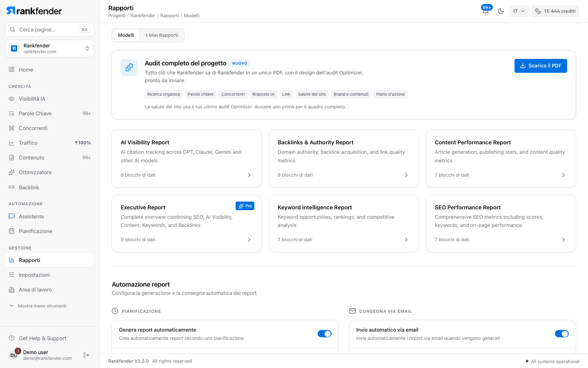Viewport: 588px width, 368px height.
Task: Open Content Performance Report card title
Action: 473,142
